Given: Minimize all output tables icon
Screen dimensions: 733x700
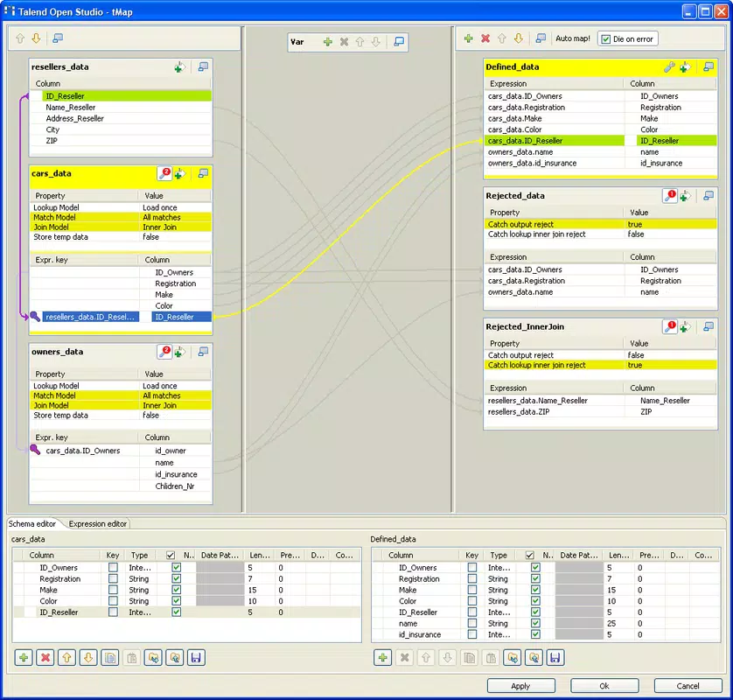Looking at the screenshot, I should pyautogui.click(x=541, y=38).
